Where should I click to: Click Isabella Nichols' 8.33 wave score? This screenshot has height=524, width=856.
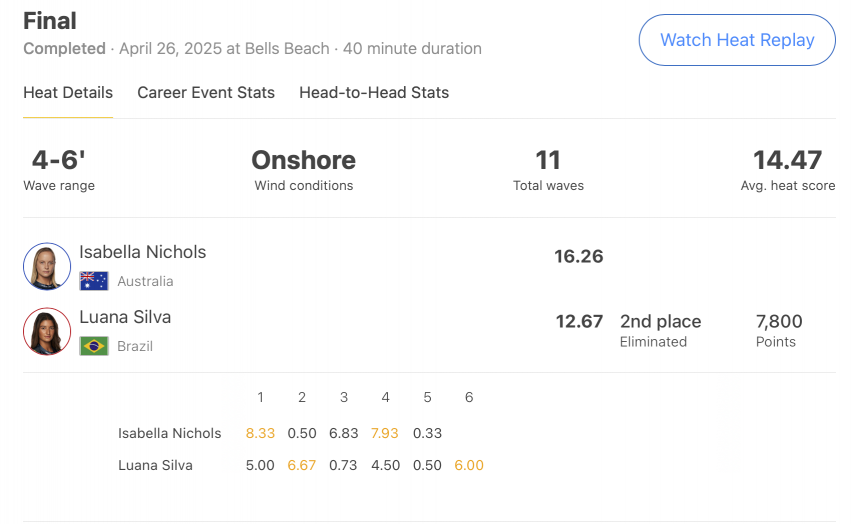tap(260, 433)
